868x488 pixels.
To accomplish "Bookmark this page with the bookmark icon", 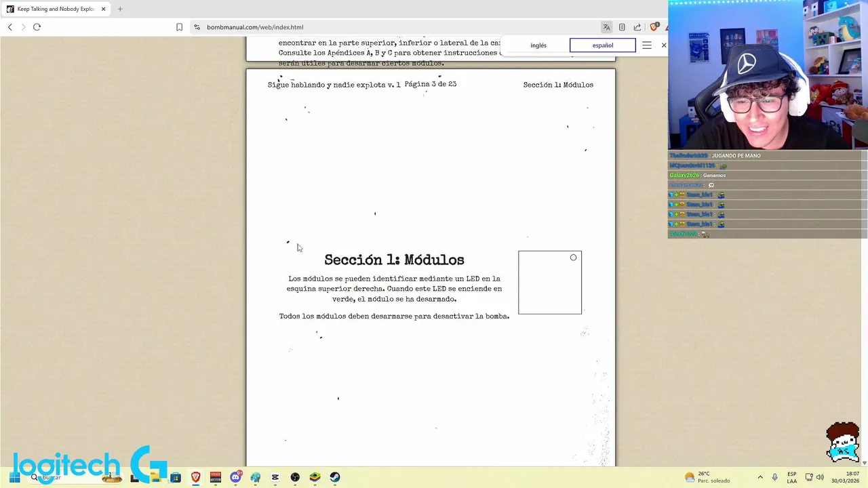I will point(179,27).
